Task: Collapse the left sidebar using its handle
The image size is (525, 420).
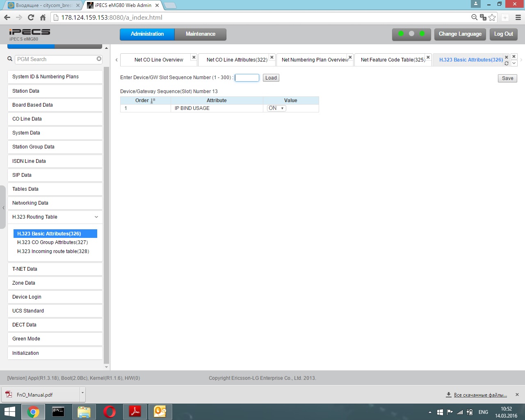Action: click(3, 208)
